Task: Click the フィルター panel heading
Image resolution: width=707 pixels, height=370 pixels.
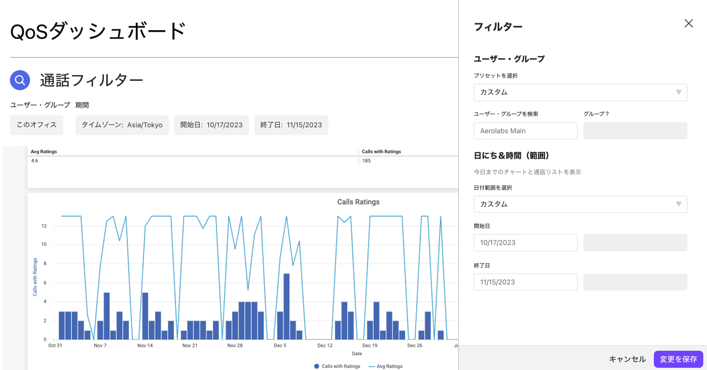Action: coord(498,27)
